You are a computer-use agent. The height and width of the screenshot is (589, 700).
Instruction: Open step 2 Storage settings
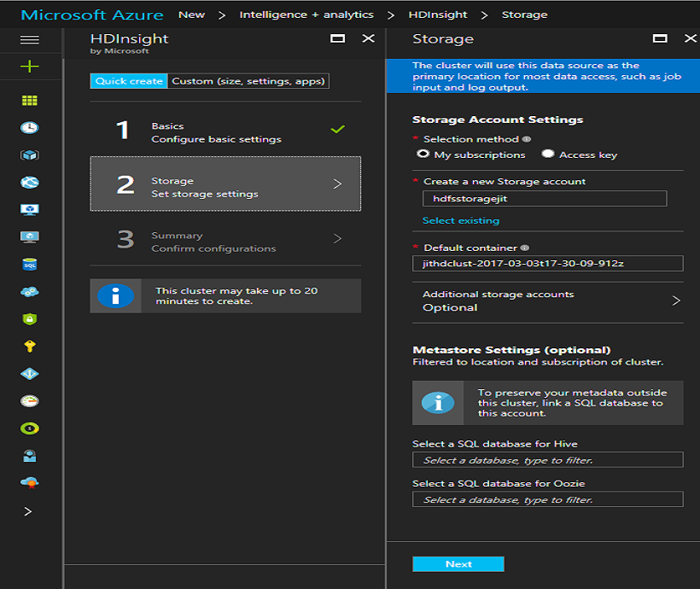pyautogui.click(x=225, y=184)
